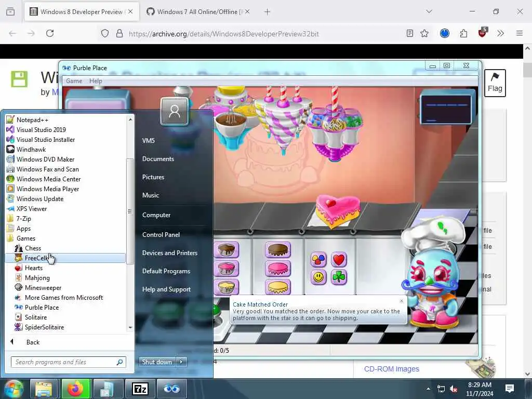
Task: Select the chocolate cake batter button
Action: click(x=227, y=250)
